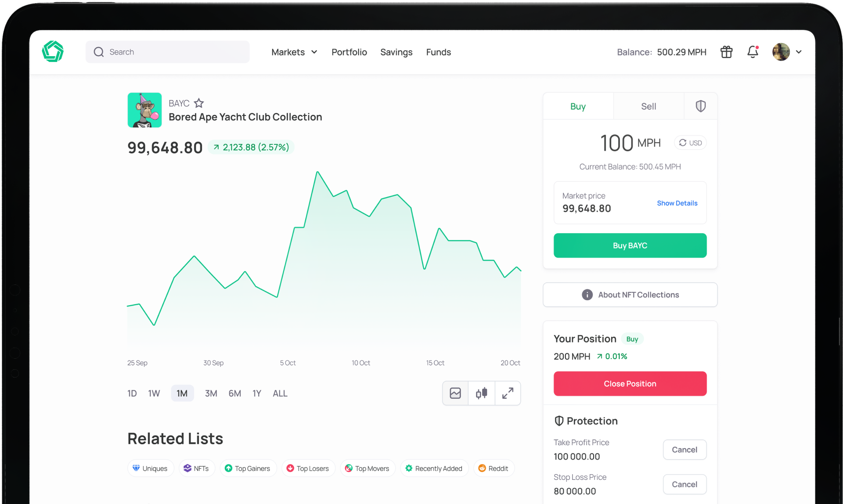
Task: Cancel the Stop Loss Price
Action: coord(684,484)
